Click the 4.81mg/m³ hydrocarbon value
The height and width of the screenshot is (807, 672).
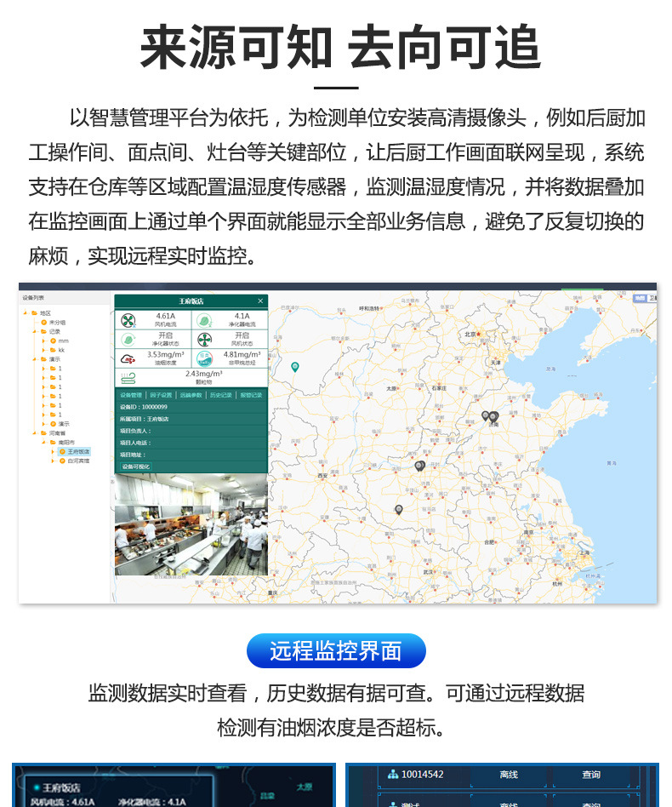[x=242, y=355]
